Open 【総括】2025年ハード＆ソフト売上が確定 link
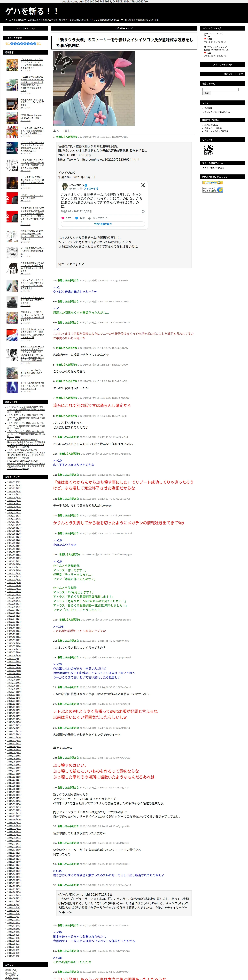This screenshot has height=980, width=248. point(32,197)
